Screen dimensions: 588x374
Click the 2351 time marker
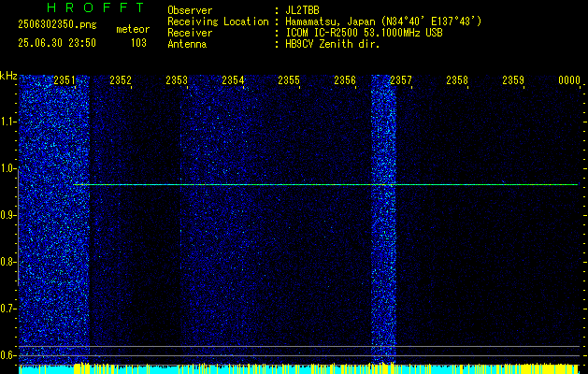[65, 79]
